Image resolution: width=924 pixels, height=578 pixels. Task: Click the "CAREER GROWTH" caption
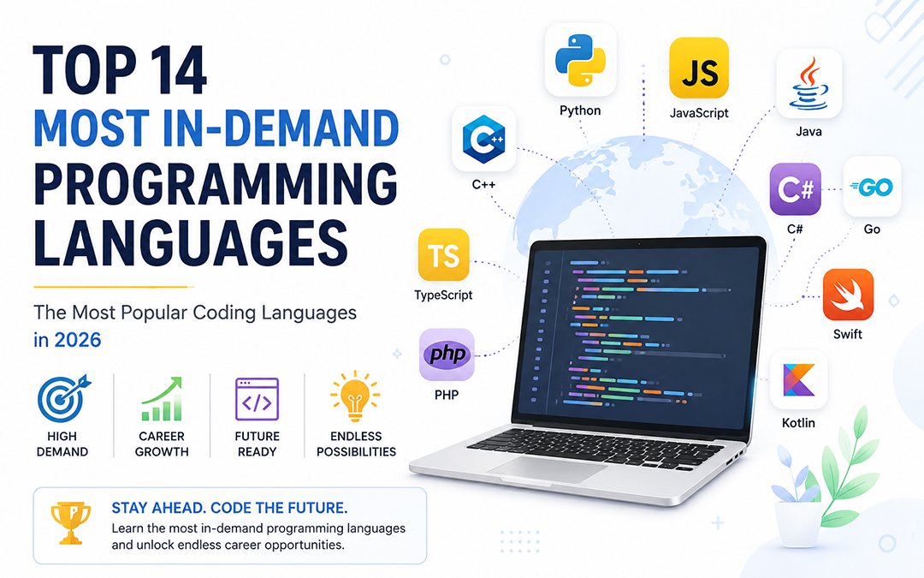pos(162,444)
